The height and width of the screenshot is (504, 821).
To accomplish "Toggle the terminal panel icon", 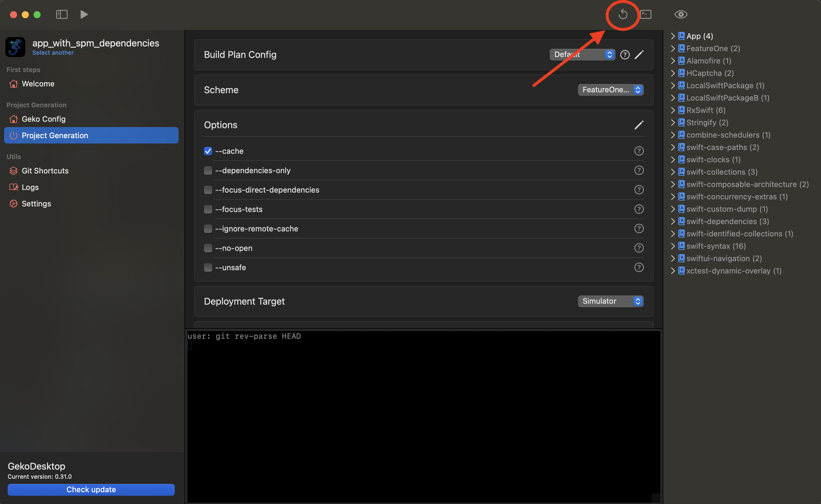I will (x=646, y=14).
